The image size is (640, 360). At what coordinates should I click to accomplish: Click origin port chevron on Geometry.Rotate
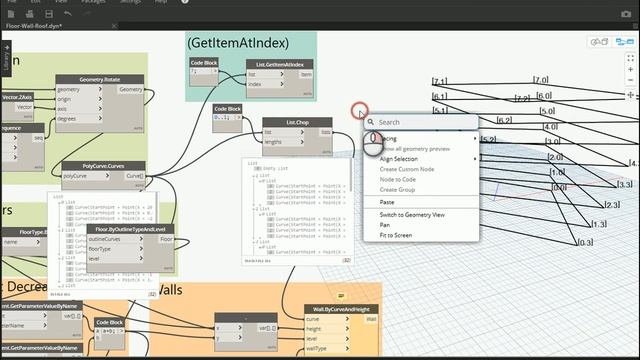coord(100,99)
